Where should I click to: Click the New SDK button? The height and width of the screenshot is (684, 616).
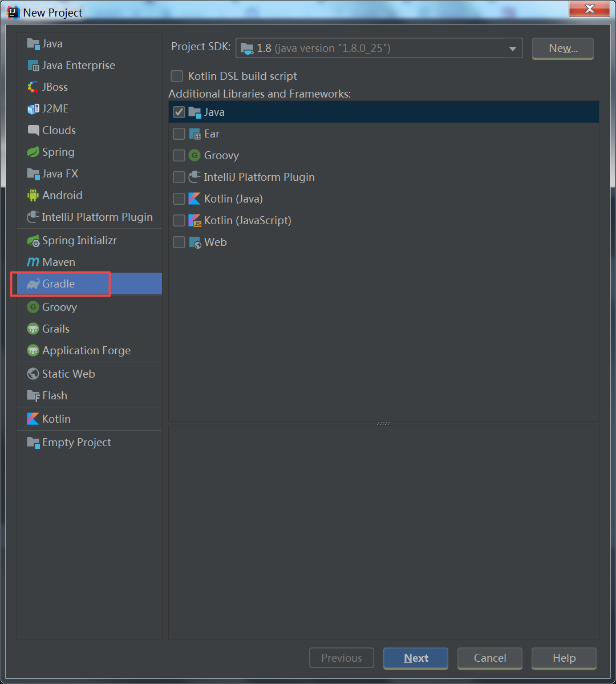point(562,48)
